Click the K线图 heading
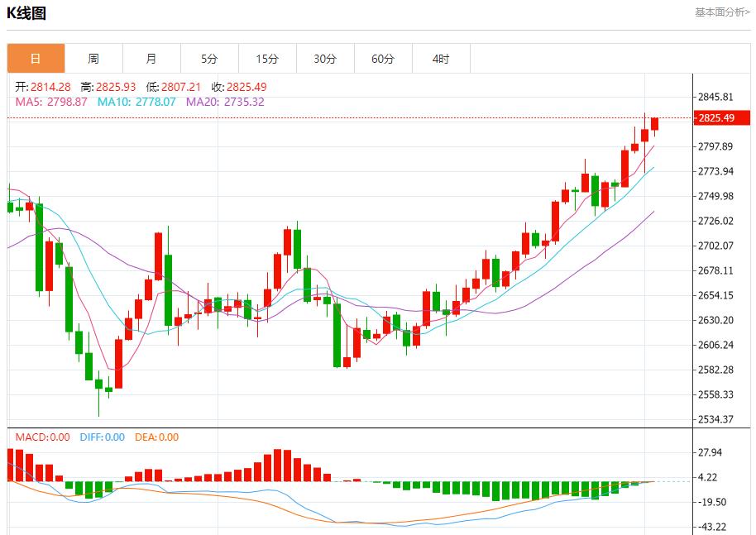Image resolution: width=756 pixels, height=535 pixels. [x=26, y=13]
